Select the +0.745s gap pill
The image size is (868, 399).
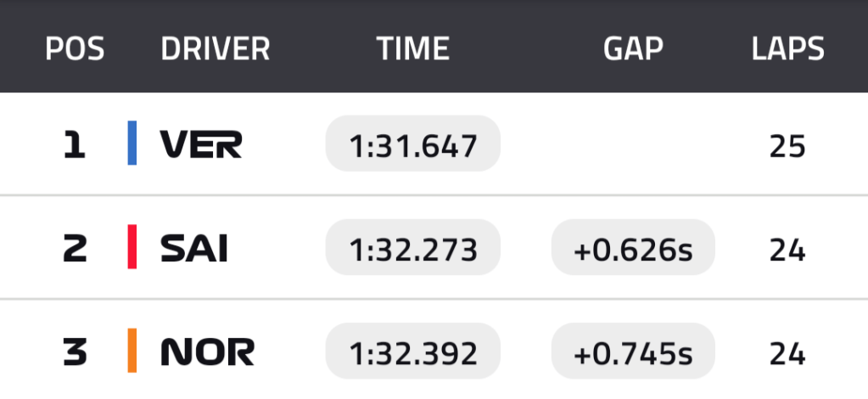[x=633, y=351]
